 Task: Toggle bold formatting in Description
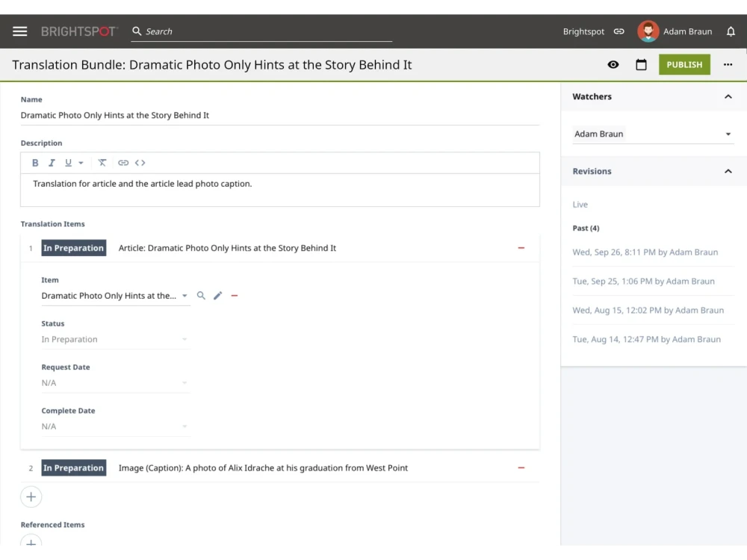coord(35,163)
